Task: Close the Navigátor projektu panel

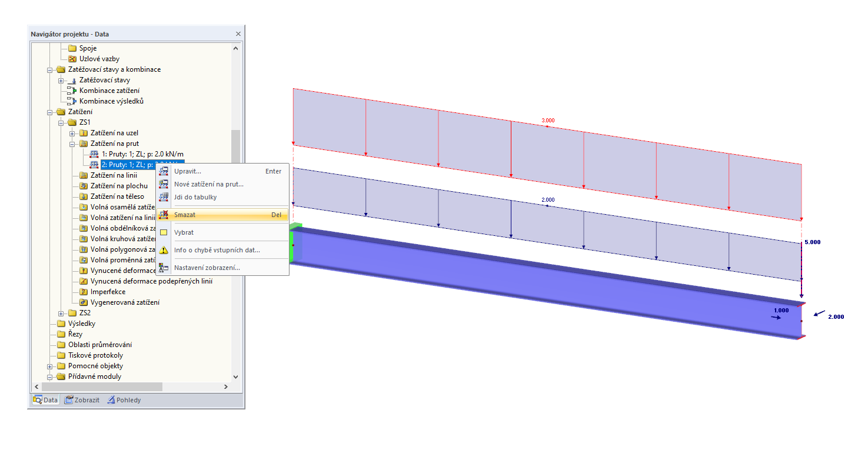Action: click(x=238, y=34)
